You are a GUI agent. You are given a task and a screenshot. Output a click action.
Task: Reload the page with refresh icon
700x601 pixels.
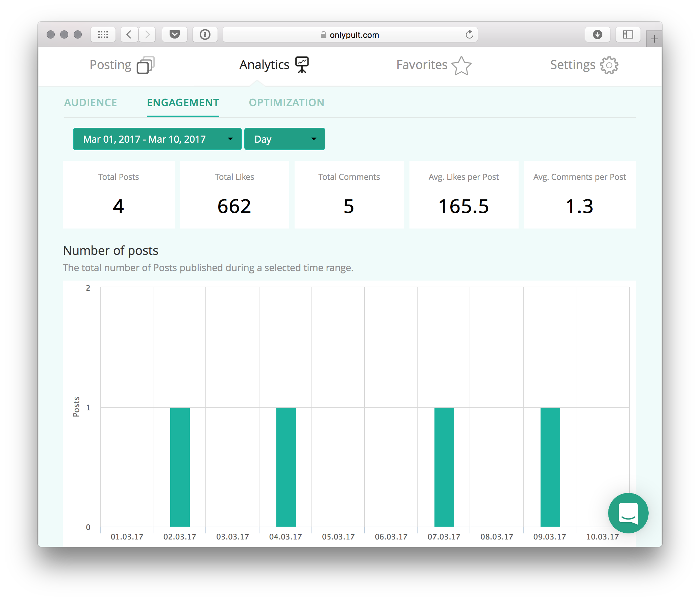[x=469, y=34]
